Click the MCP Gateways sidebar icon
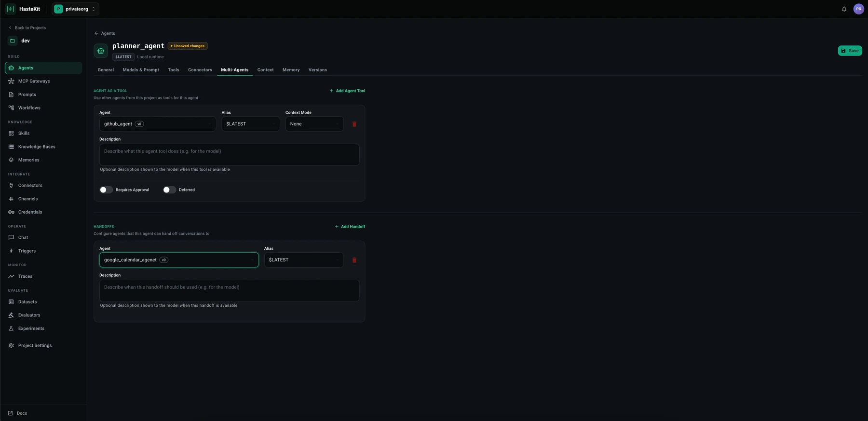Viewport: 868px width, 421px height. tap(11, 81)
